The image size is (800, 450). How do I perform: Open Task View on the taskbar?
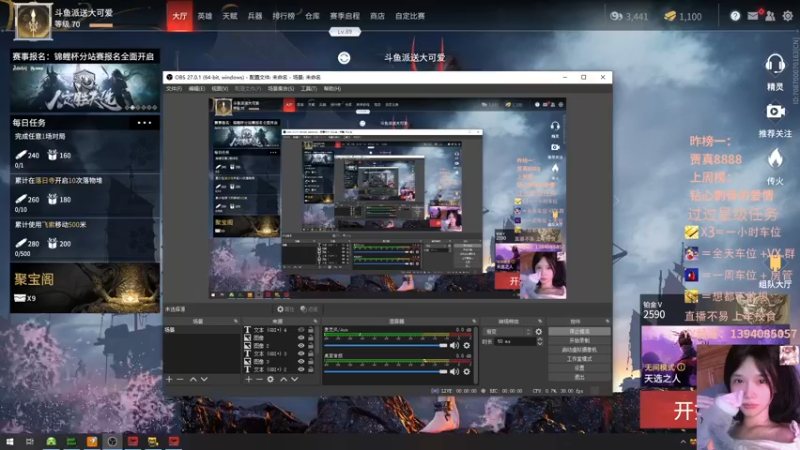30,441
